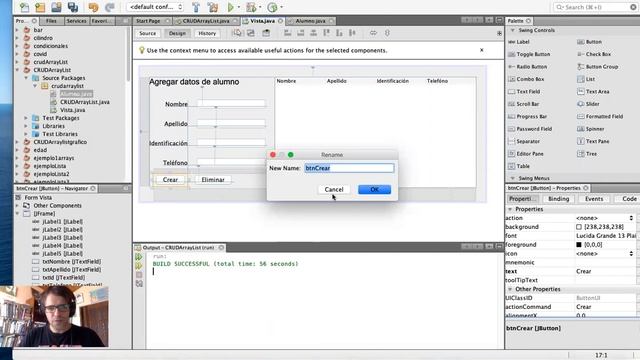Screen dimensions: 640x360
Task: Click the Undo arrow icon
Action: pyautogui.click(x=93, y=7)
